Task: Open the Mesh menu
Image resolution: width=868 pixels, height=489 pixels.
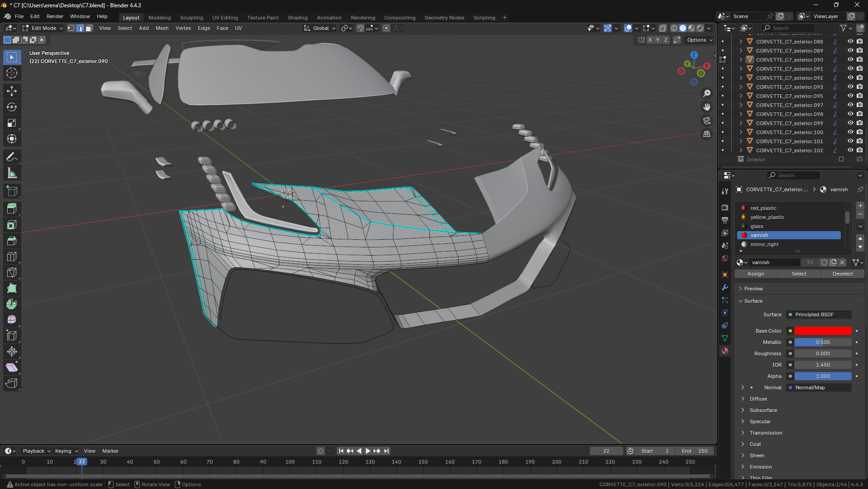Action: (x=162, y=28)
